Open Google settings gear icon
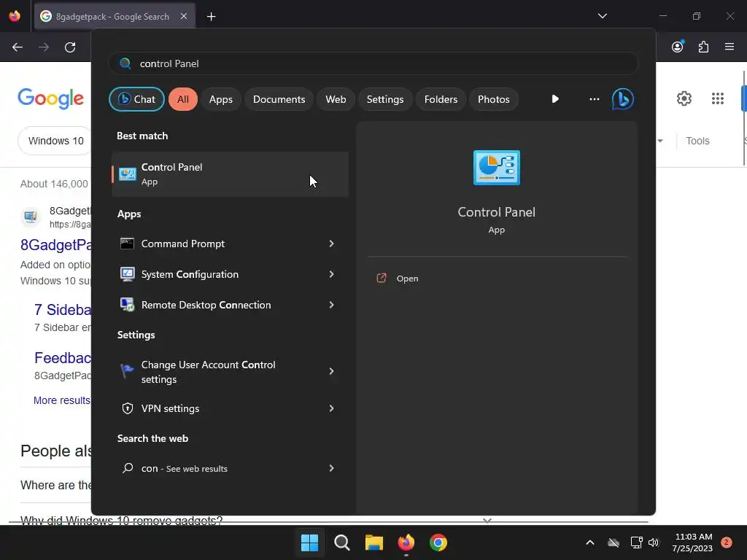 point(684,98)
